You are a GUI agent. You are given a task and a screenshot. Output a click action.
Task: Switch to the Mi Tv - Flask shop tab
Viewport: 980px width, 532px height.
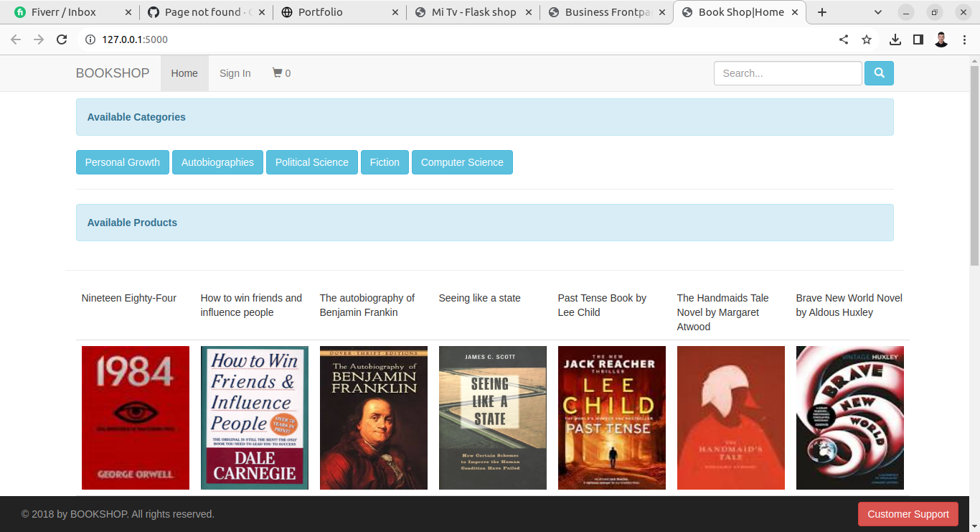[473, 12]
